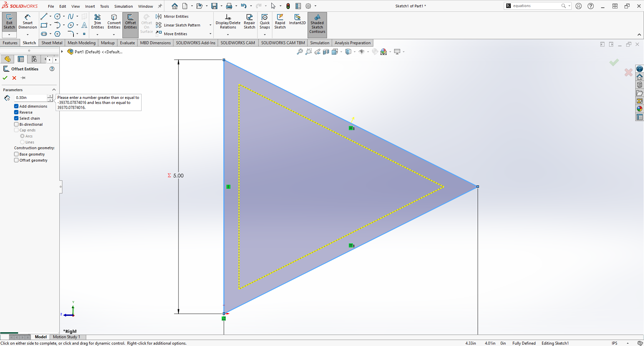The image size is (644, 346).
Task: Uncheck the Select chain checkbox
Action: coord(16,118)
